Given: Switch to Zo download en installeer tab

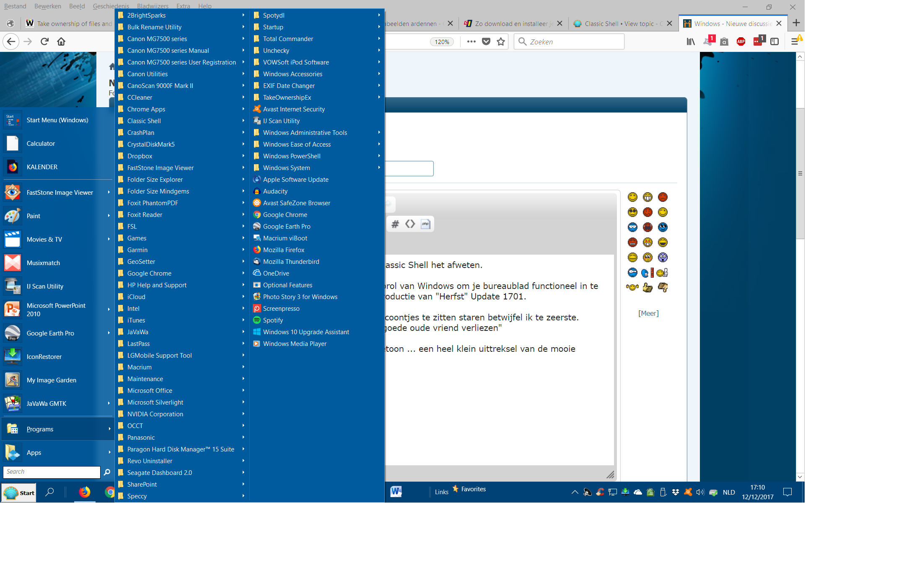Looking at the screenshot, I should [514, 23].
